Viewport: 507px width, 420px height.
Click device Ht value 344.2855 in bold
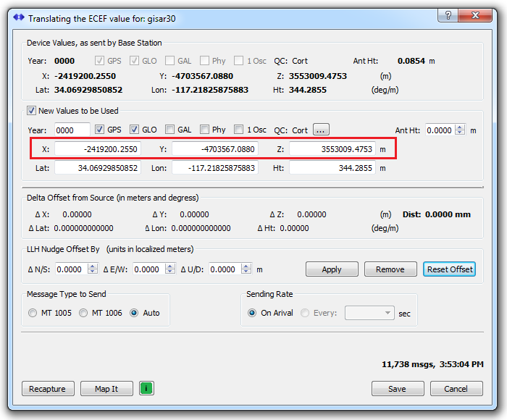pyautogui.click(x=308, y=90)
